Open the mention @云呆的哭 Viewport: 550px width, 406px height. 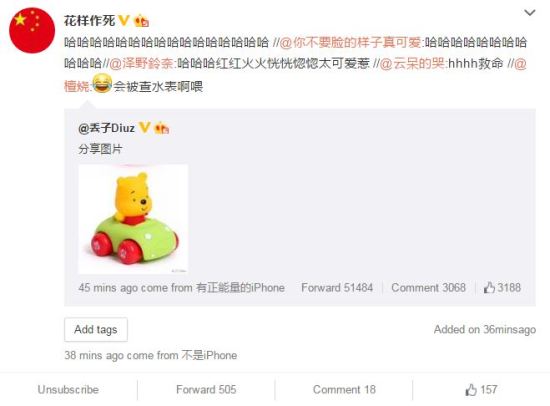(x=412, y=64)
